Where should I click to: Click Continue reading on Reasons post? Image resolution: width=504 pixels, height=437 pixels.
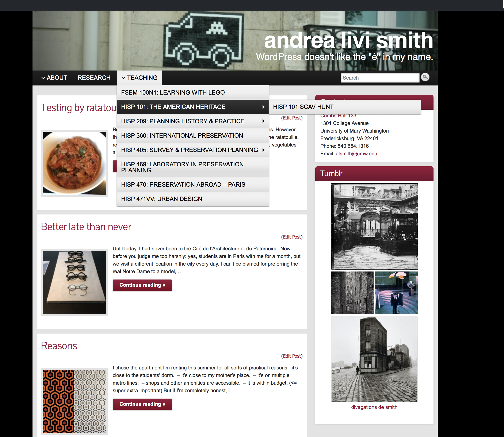142,404
